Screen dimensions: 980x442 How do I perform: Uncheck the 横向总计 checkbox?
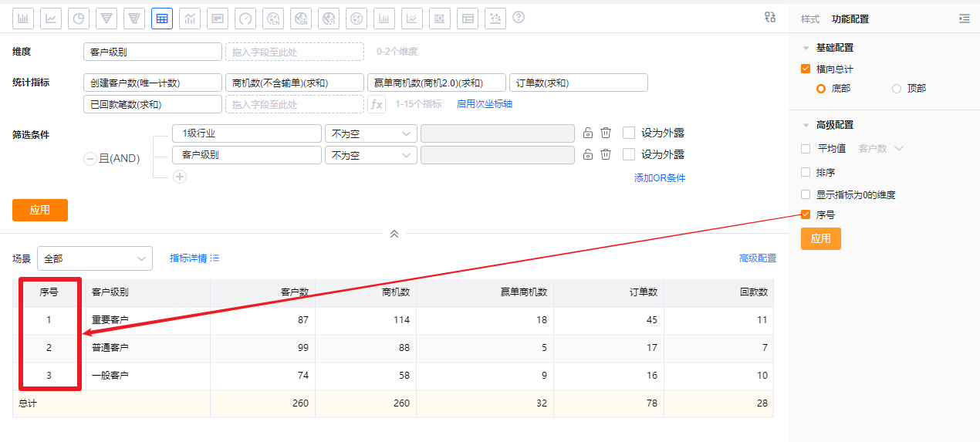[806, 69]
